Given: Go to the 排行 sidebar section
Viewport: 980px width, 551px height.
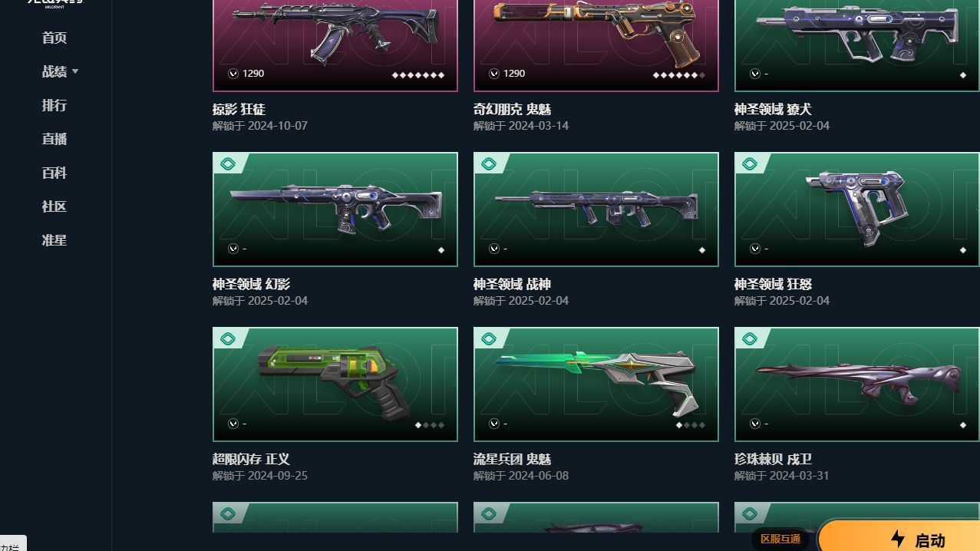Looking at the screenshot, I should (x=54, y=105).
